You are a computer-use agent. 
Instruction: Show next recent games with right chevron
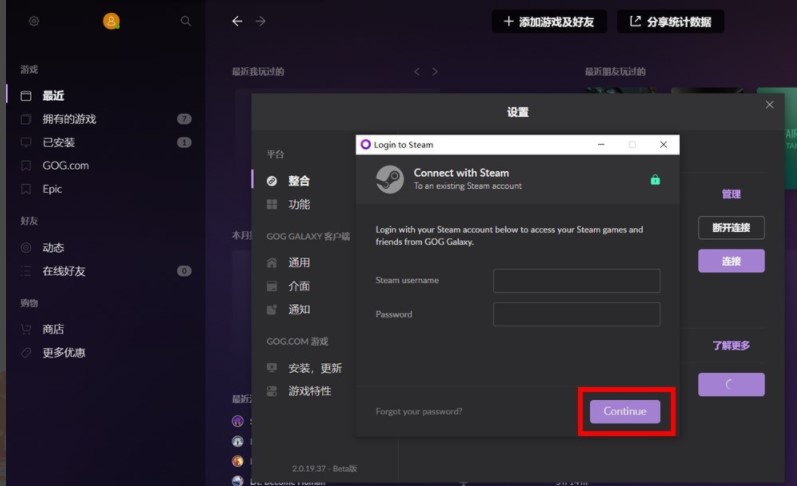[435, 72]
